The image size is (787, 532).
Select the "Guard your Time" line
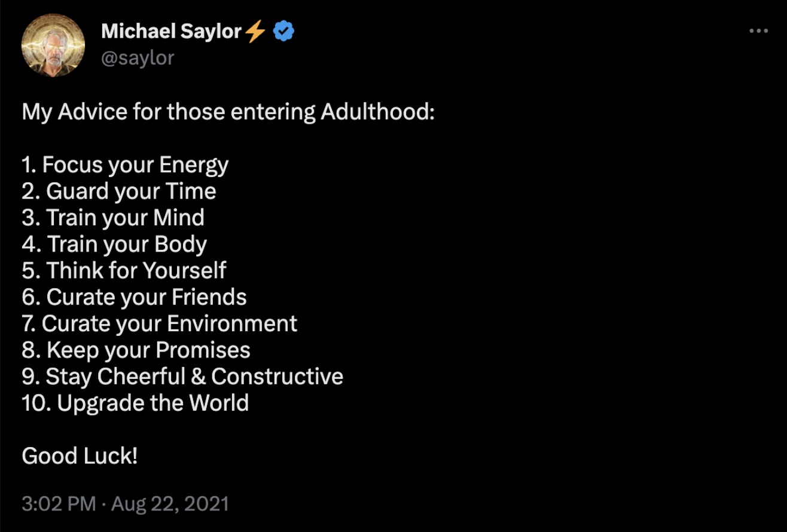[x=119, y=191]
